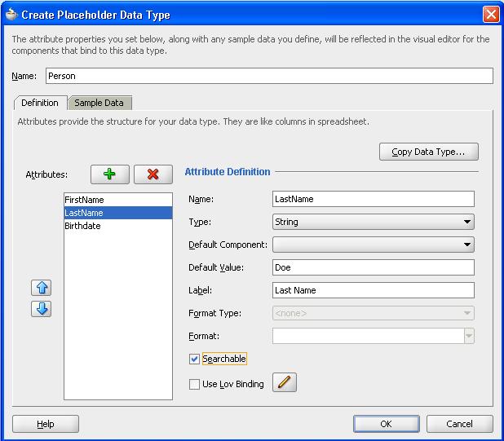This screenshot has height=441, width=504.
Task: Click the Default Value field containing Doe
Action: pyautogui.click(x=373, y=267)
